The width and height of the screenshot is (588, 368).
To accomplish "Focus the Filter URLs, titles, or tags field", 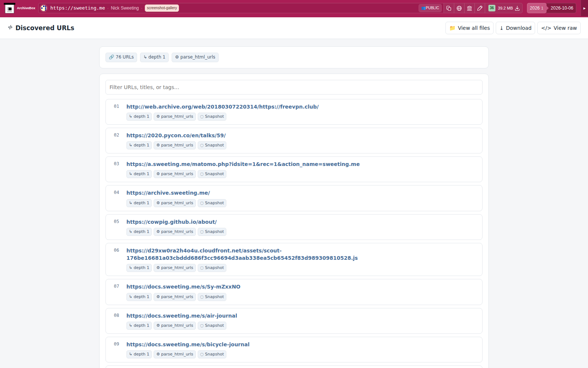I will click(x=294, y=87).
